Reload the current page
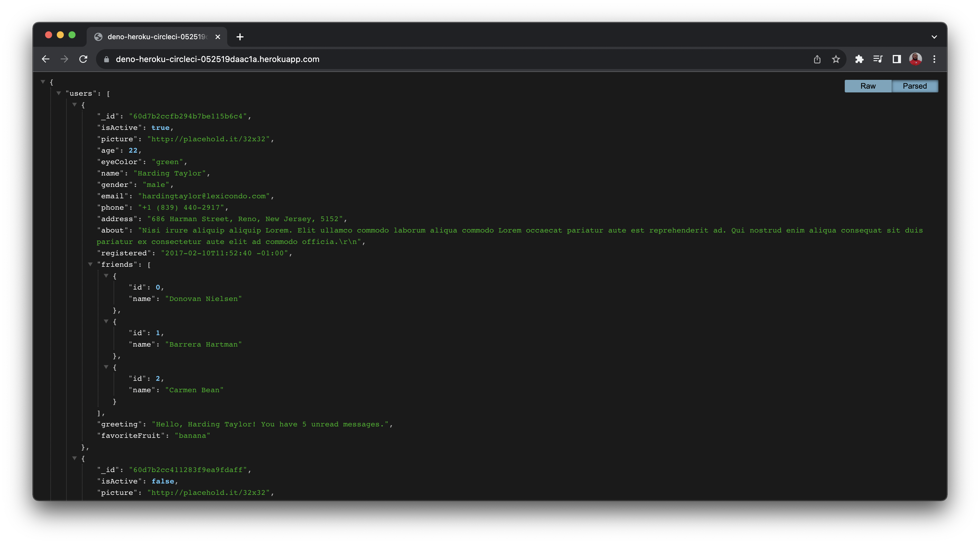The image size is (980, 544). pos(83,59)
